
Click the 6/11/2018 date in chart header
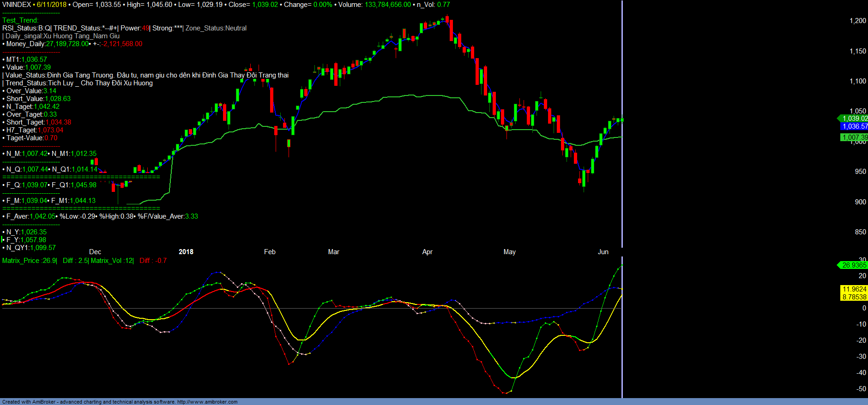[52, 5]
